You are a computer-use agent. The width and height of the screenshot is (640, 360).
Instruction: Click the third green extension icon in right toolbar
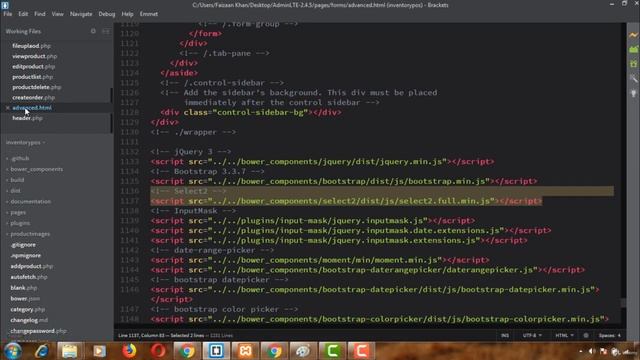point(633,64)
